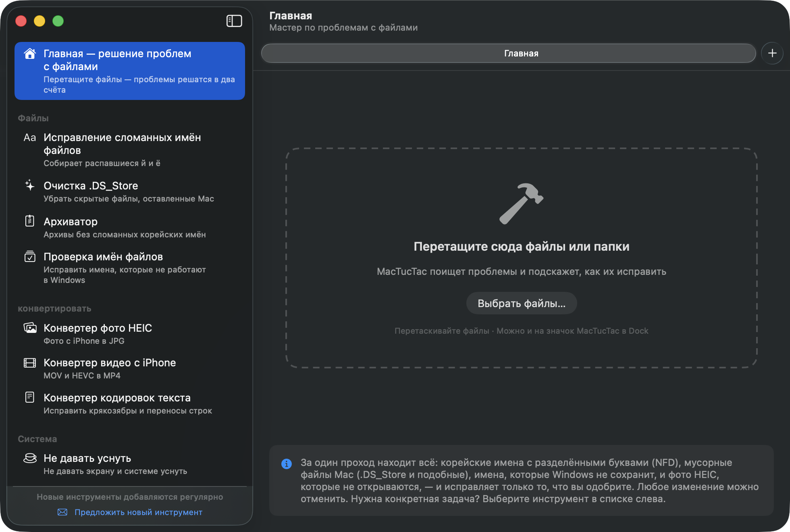Click the hint about dragging onto the Dock icon
This screenshot has height=532, width=790.
tap(522, 331)
